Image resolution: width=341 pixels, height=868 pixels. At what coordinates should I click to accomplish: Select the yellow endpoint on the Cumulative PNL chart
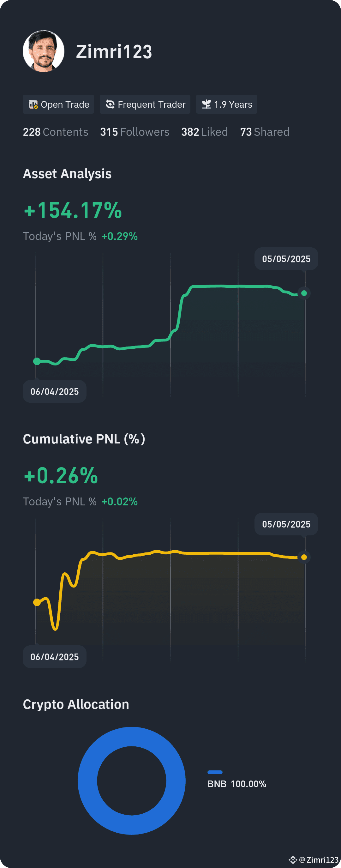[304, 557]
